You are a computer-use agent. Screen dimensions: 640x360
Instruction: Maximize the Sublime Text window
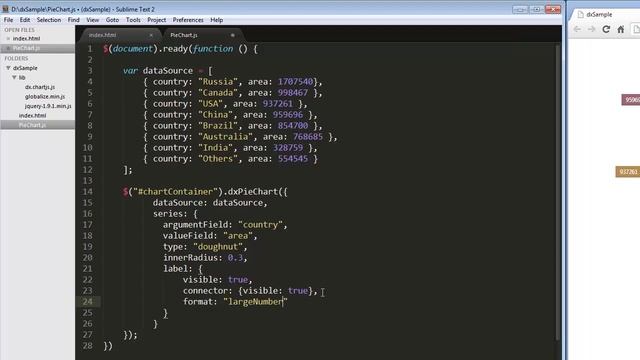point(536,9)
